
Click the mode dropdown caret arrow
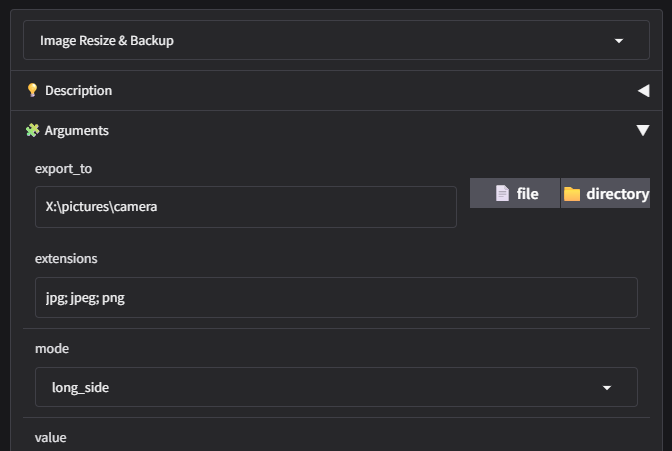click(607, 388)
